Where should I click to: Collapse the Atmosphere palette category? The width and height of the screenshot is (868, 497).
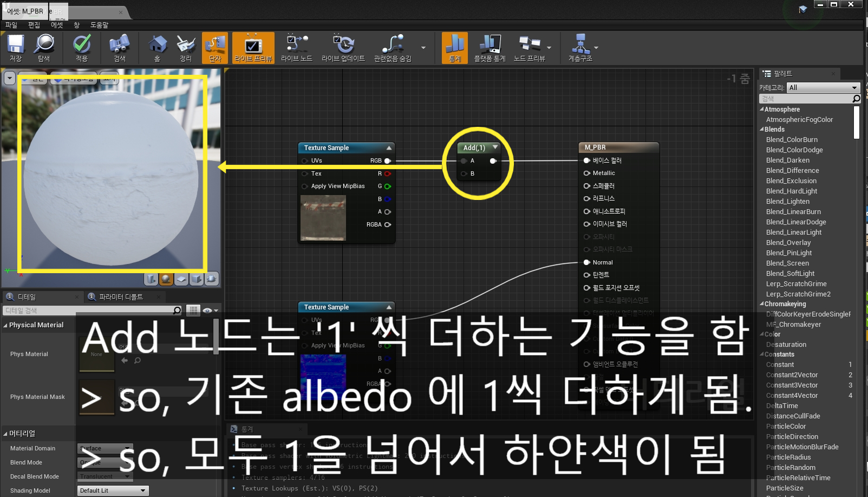pyautogui.click(x=762, y=109)
